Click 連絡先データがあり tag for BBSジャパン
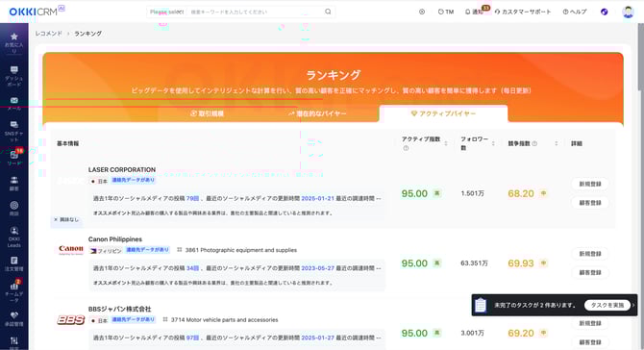This screenshot has height=350, width=644. [x=133, y=319]
